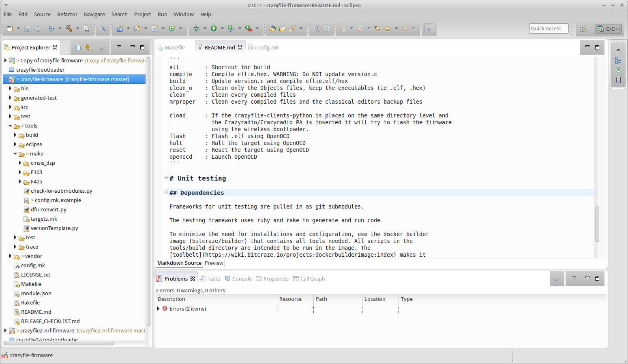Viewport: 628px width, 364px height.
Task: Toggle Link with Editor in Project Explorer
Action: 88,47
